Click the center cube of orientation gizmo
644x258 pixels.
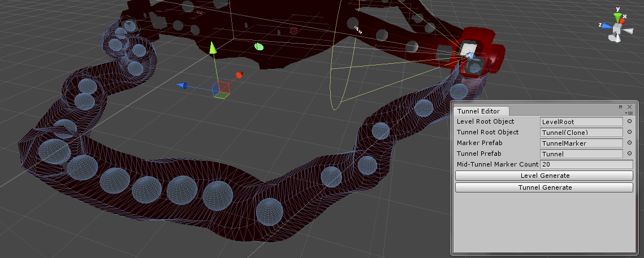pyautogui.click(x=617, y=29)
